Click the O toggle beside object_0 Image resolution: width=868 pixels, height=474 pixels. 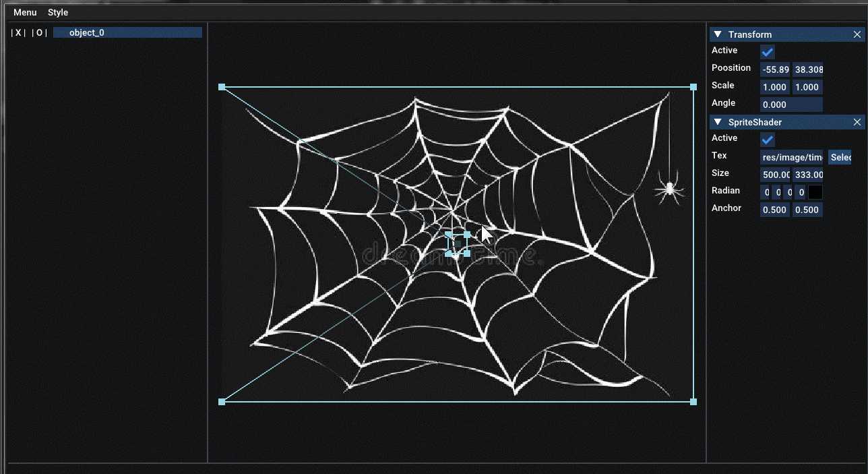[x=39, y=33]
